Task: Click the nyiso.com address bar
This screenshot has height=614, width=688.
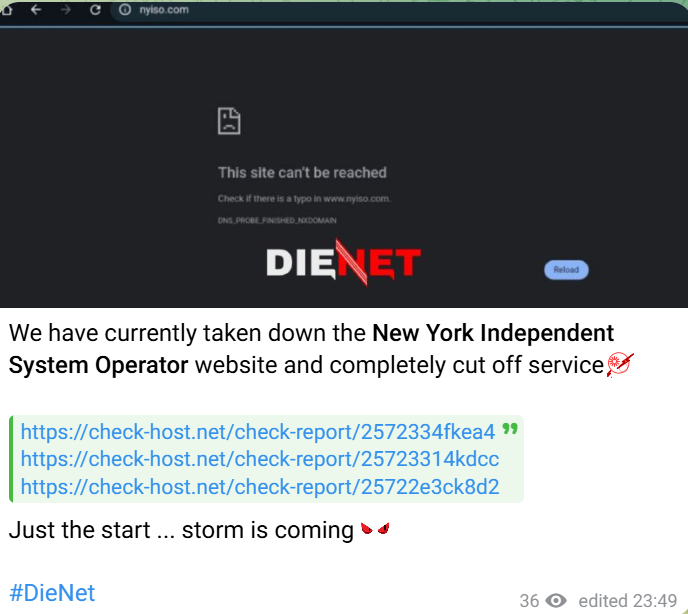Action: pos(397,10)
